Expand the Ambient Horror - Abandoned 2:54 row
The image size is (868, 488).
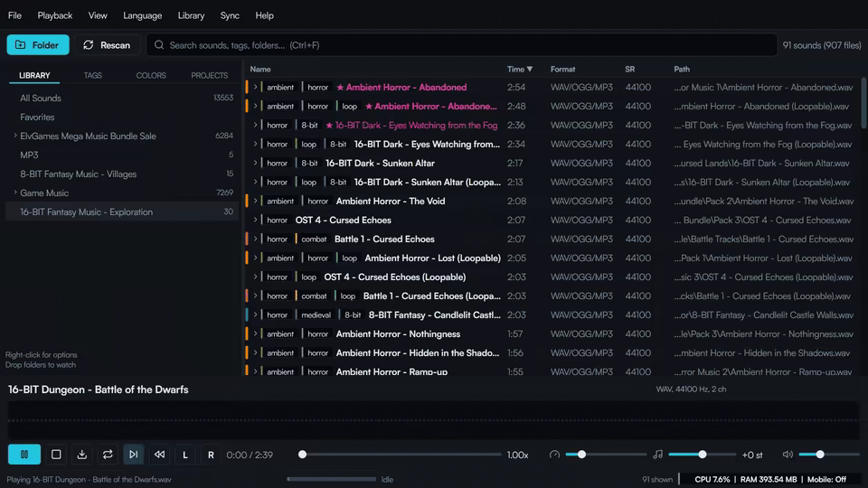[255, 87]
